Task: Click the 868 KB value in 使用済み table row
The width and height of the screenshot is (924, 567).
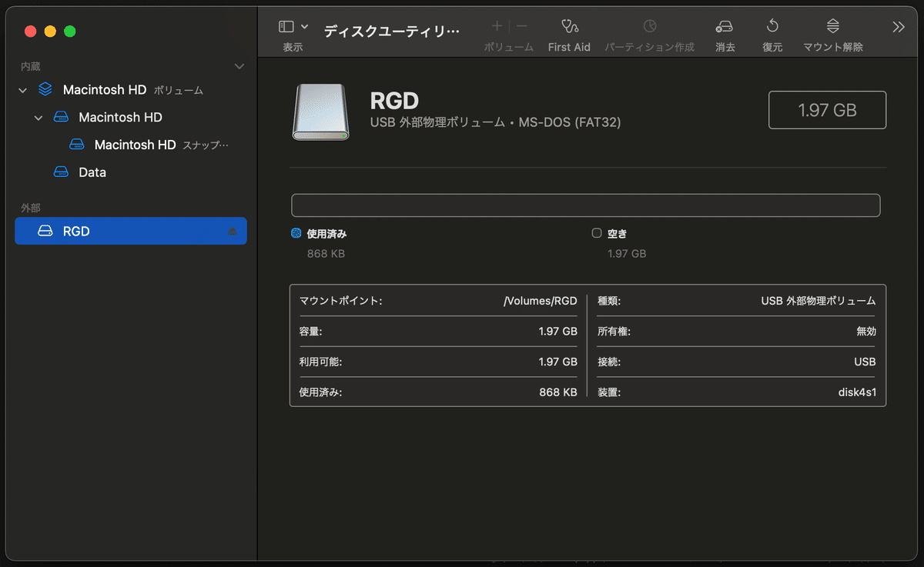Action: (558, 392)
